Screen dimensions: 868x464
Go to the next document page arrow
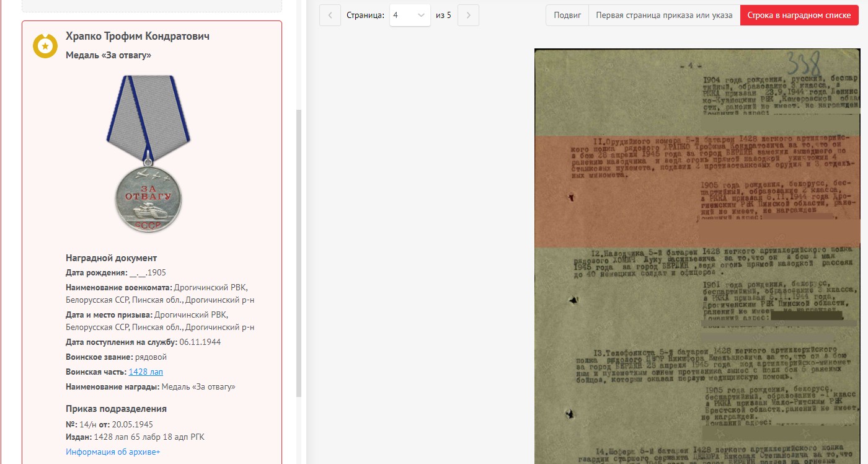tap(468, 16)
